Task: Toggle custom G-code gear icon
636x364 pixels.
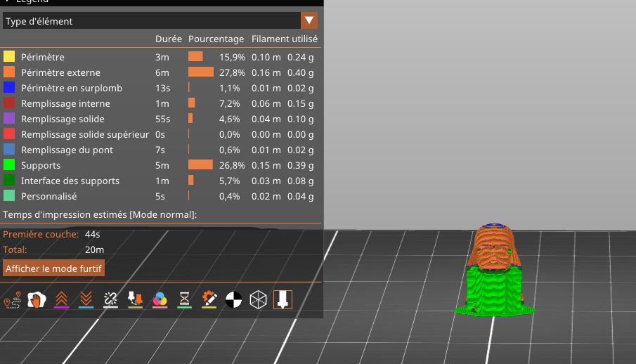Action: point(209,300)
